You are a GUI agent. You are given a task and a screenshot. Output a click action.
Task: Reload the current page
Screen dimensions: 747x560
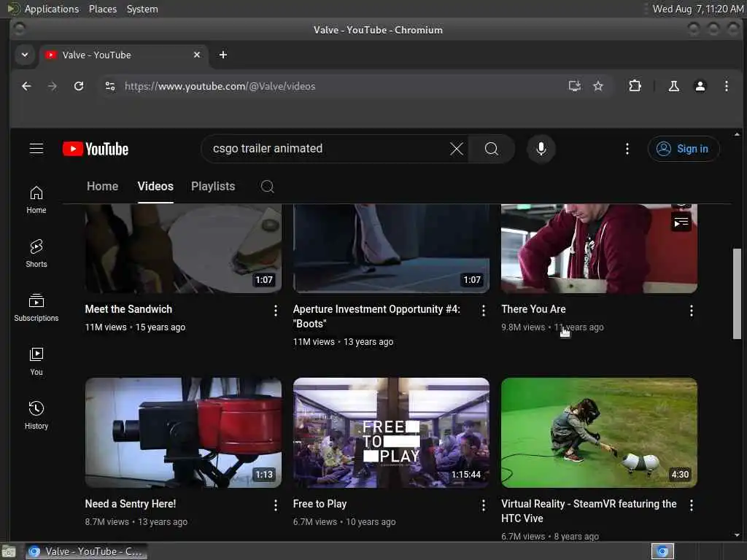point(79,86)
